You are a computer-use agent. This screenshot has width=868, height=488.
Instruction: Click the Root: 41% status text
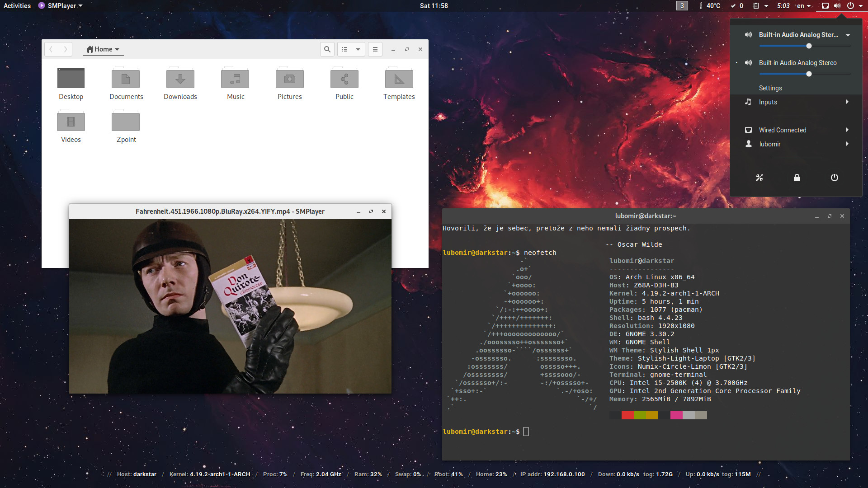[448, 474]
